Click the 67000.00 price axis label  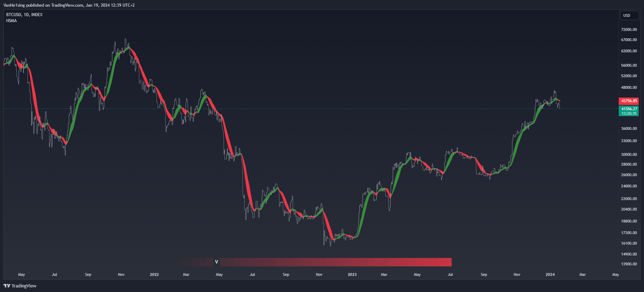(629, 40)
